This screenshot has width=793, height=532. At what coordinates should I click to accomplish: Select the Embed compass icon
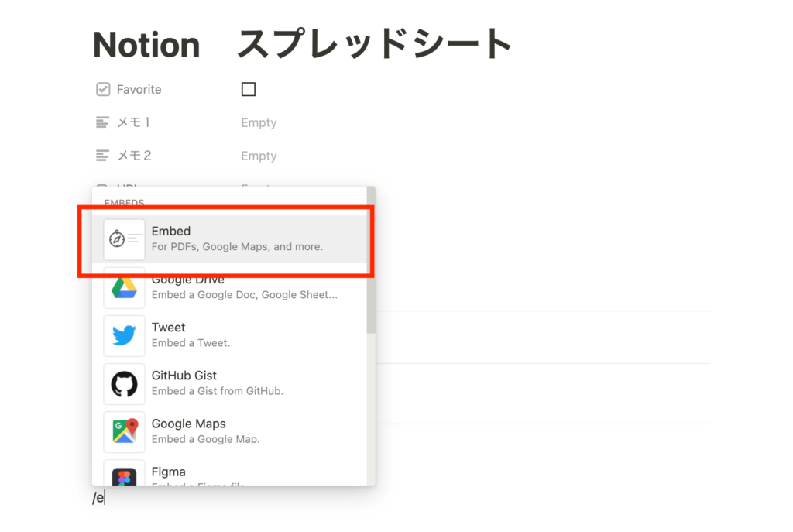[x=124, y=239]
